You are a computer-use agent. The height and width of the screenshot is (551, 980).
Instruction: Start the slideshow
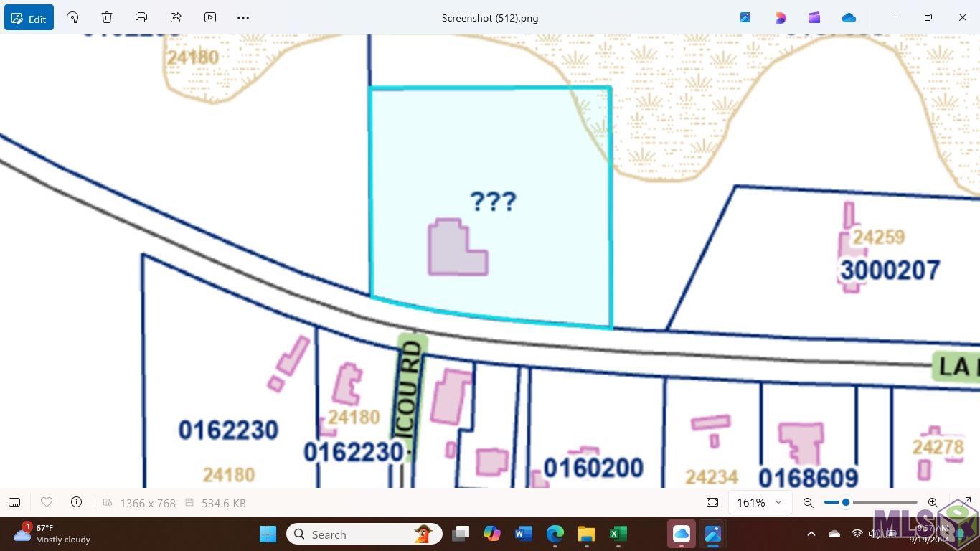click(x=210, y=17)
